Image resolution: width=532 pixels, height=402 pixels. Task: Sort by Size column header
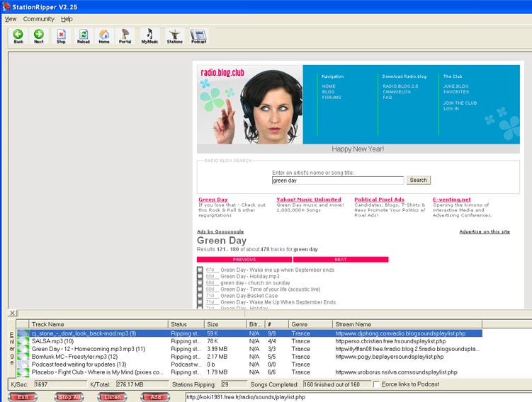tap(225, 324)
